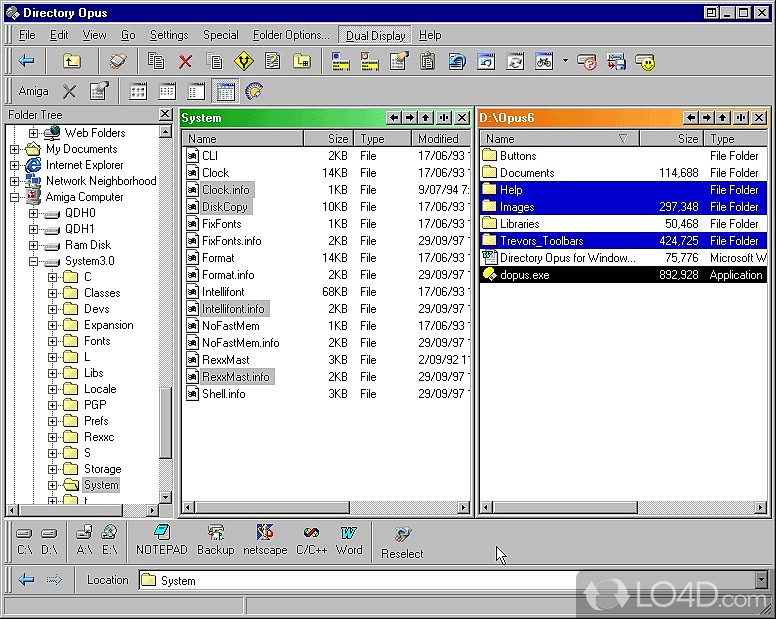Collapse the System3.0 folder node

tap(34, 261)
